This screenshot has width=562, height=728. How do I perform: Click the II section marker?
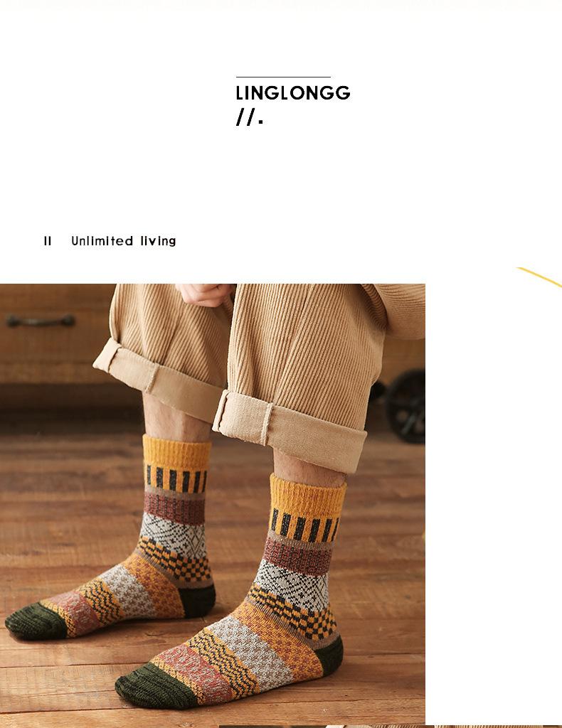pos(48,241)
